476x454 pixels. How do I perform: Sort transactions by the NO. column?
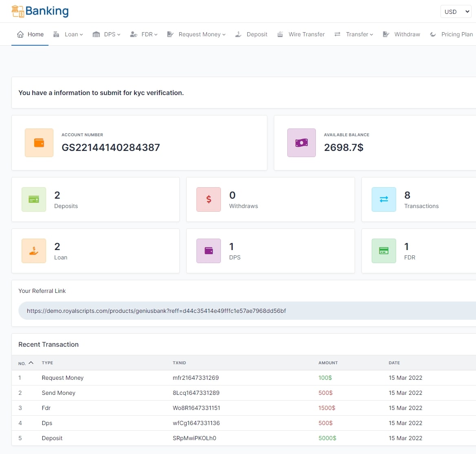(26, 363)
